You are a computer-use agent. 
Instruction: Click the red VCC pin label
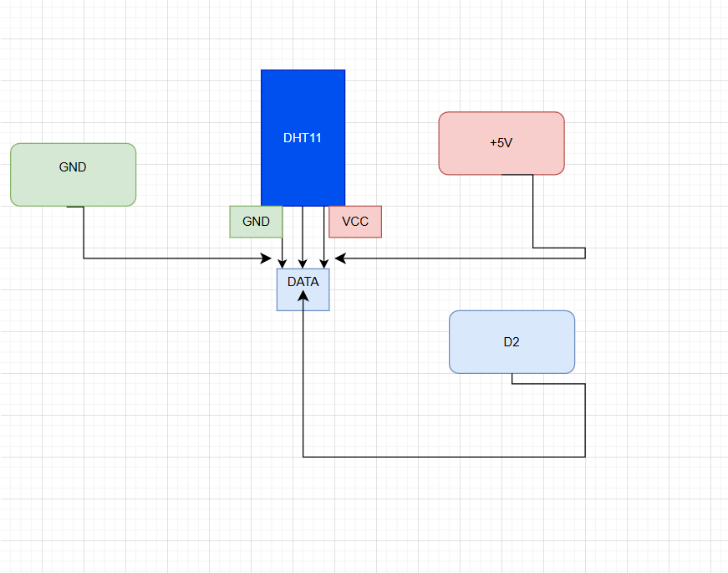coord(354,222)
